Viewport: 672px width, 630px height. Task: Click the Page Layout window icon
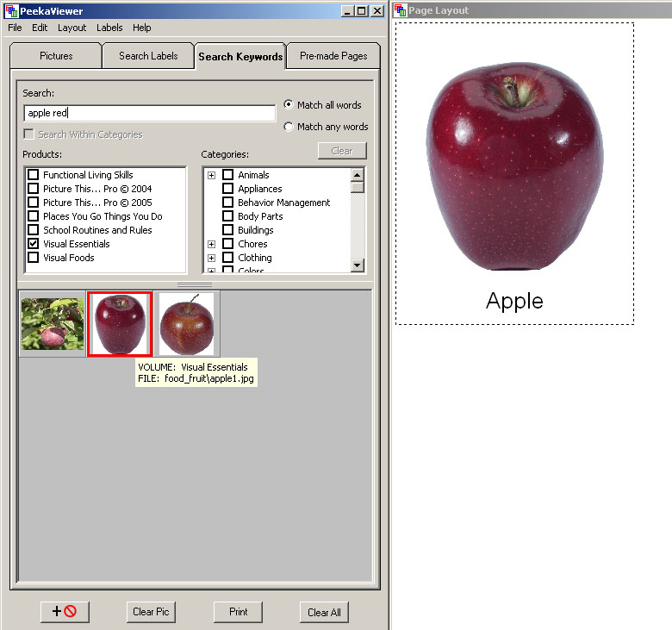pyautogui.click(x=401, y=10)
